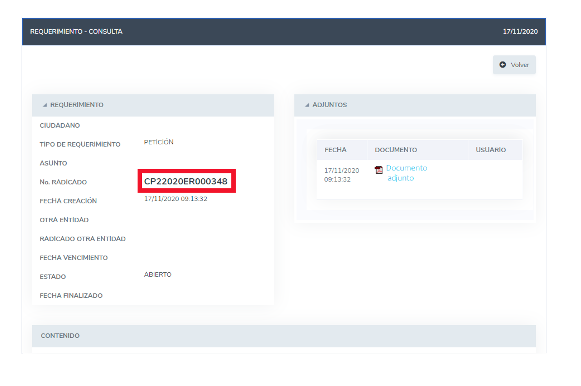Click the USUARIO column header
The height and width of the screenshot is (386, 581).
click(x=491, y=150)
